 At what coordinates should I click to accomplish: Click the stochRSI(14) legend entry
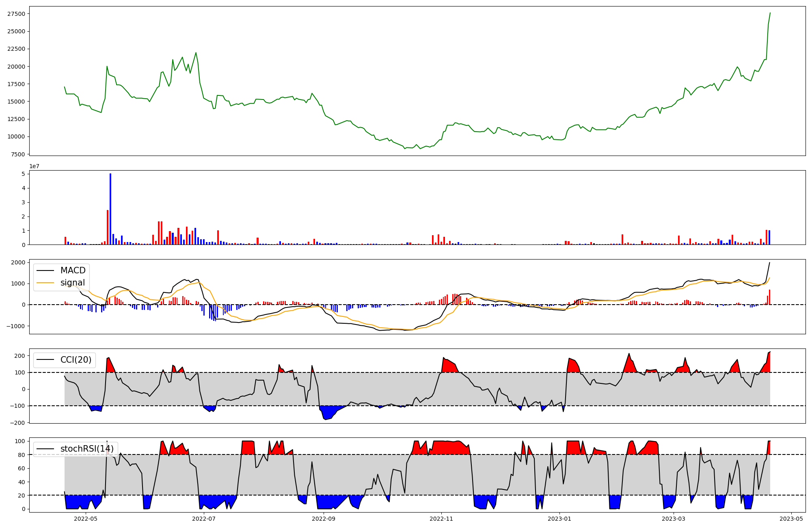(76, 449)
